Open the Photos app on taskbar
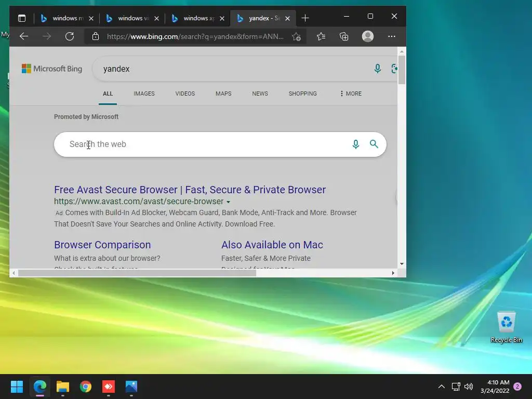 (x=131, y=387)
